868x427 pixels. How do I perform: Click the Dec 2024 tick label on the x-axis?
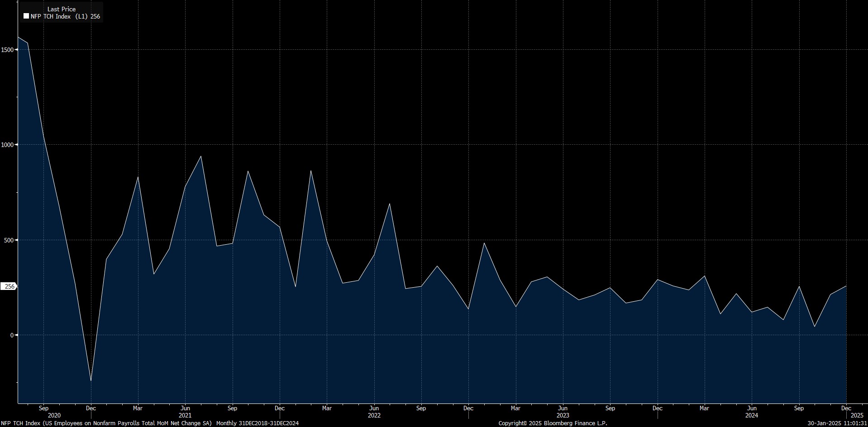[x=846, y=408]
